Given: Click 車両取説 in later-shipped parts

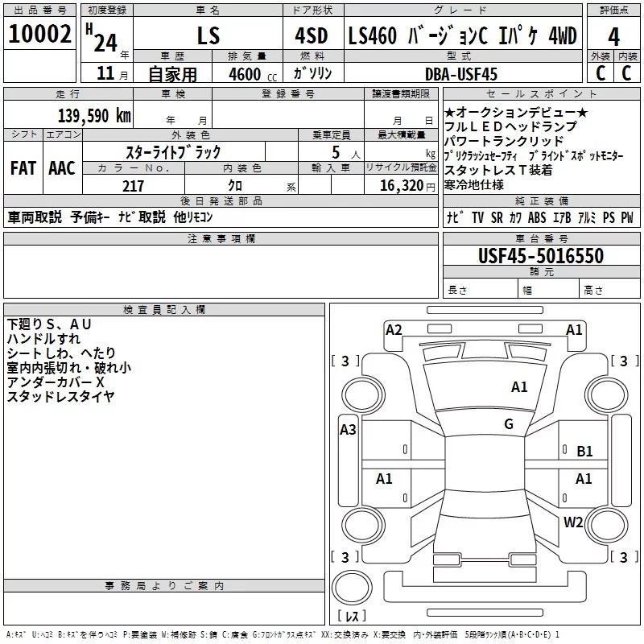Looking at the screenshot, I should 35,217.
